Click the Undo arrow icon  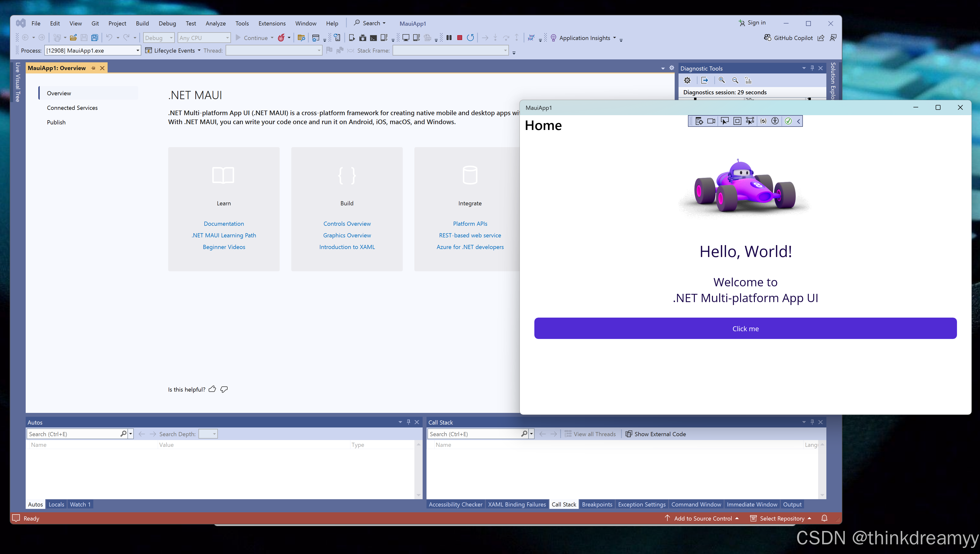pyautogui.click(x=109, y=38)
